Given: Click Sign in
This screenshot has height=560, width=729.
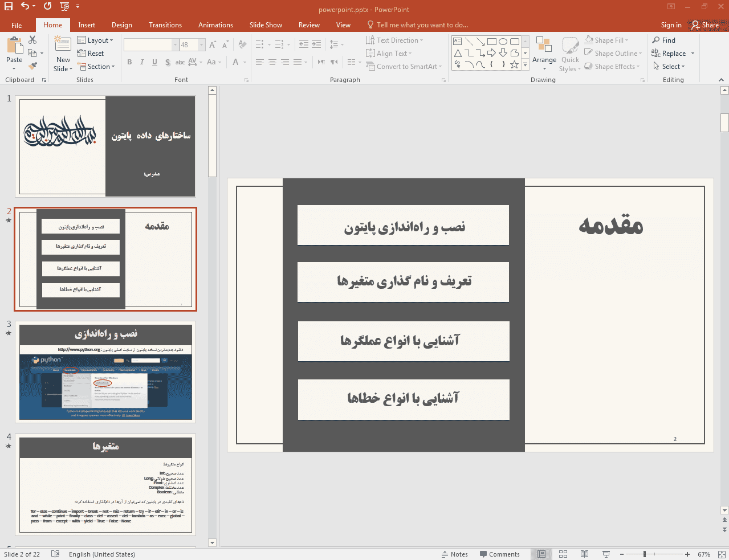Looking at the screenshot, I should [671, 25].
